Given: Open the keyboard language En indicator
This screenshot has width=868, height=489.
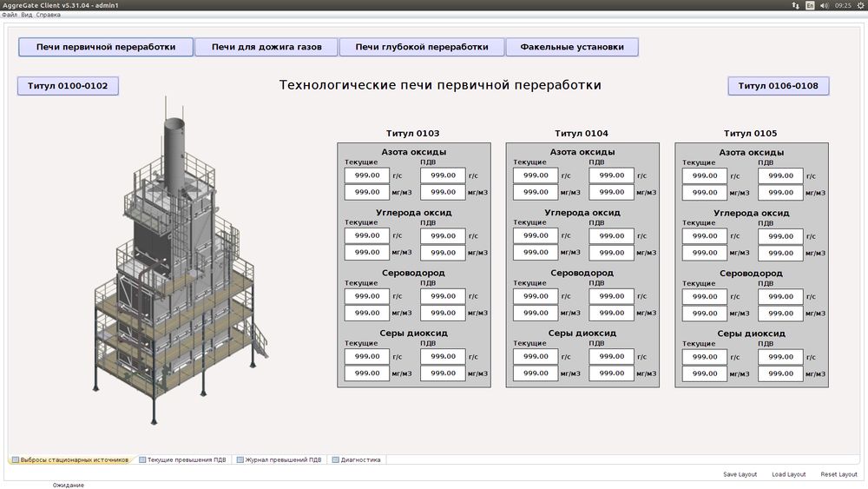Looking at the screenshot, I should [810, 5].
